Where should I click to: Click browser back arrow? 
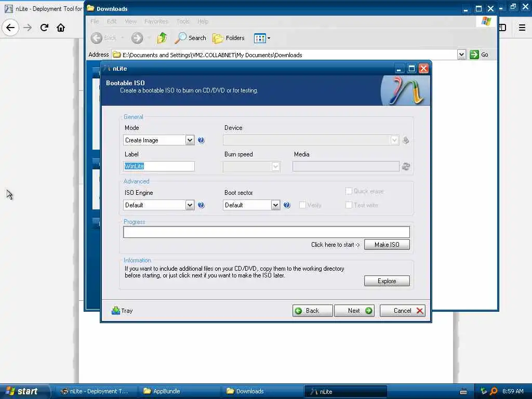(10, 28)
